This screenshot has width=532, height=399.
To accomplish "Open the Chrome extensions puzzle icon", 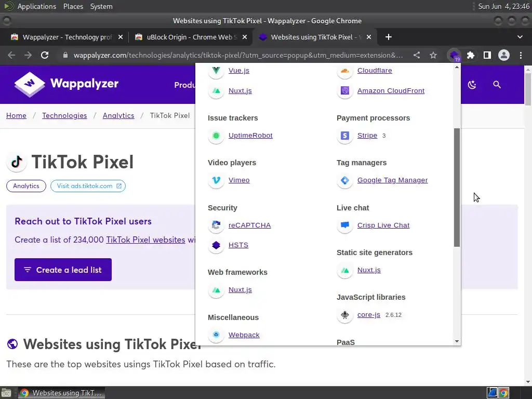I will click(x=471, y=55).
